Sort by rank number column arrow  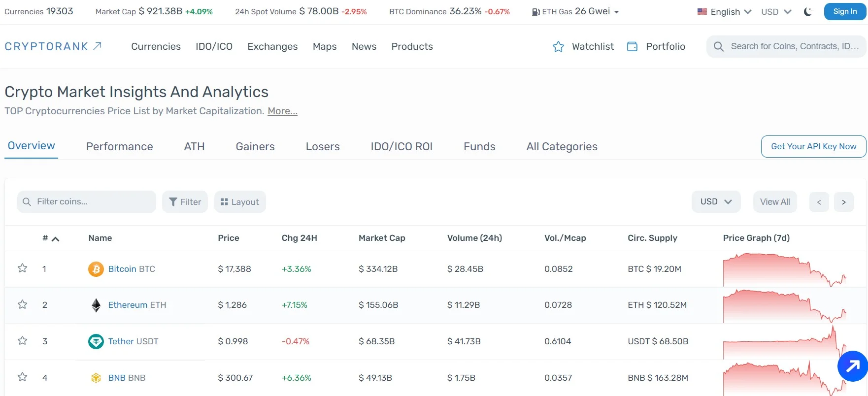tap(56, 239)
